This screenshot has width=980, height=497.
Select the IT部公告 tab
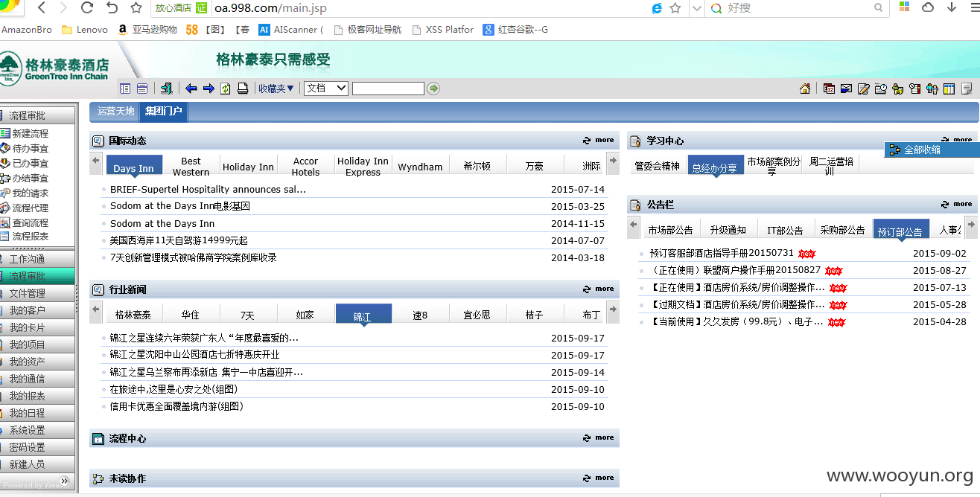pos(785,230)
